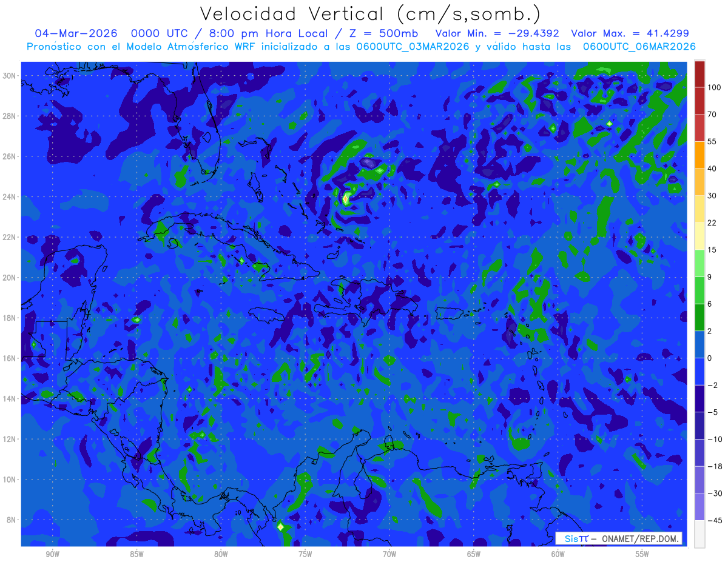Click the legend swatch between 55 and 70
Viewport: 728px width, 562px height.
699,127
